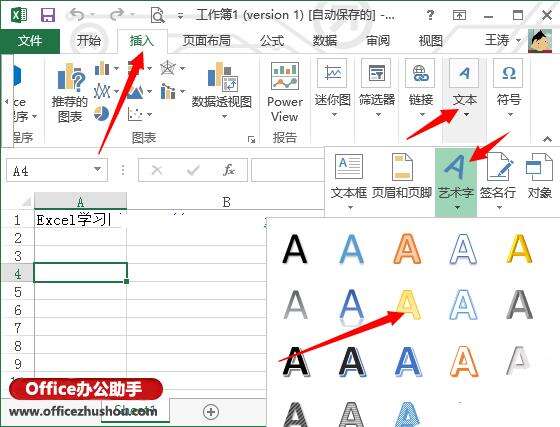Viewport: 560px width, 427px height.
Task: Undo the last action
Action: pyautogui.click(x=77, y=15)
